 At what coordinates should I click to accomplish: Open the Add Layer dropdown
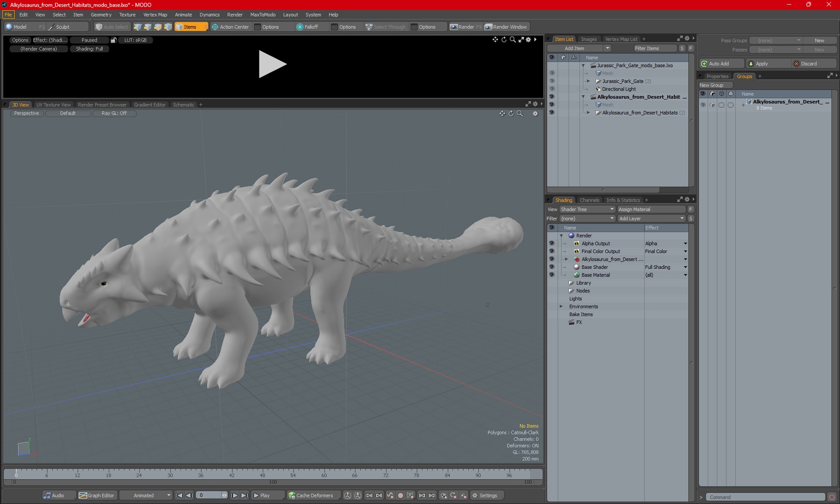(651, 218)
